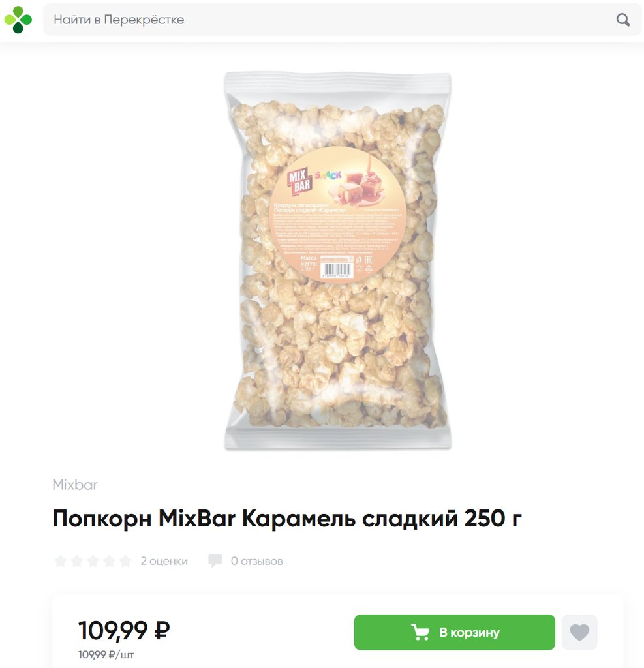Viewport: 644px width, 668px height.
Task: Toggle the heart favorite button
Action: pyautogui.click(x=579, y=632)
